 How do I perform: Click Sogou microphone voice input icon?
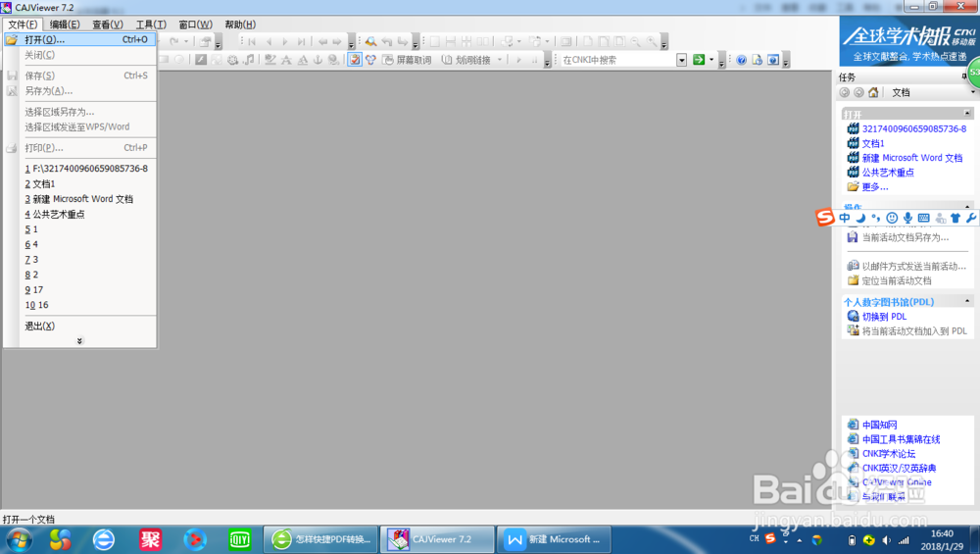pos(907,218)
